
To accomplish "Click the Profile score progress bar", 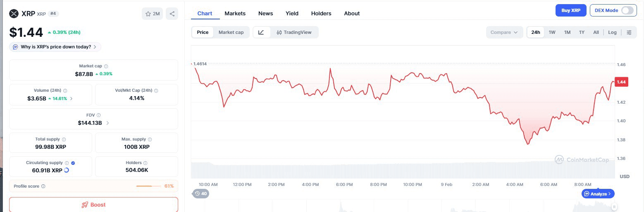I will (x=148, y=186).
